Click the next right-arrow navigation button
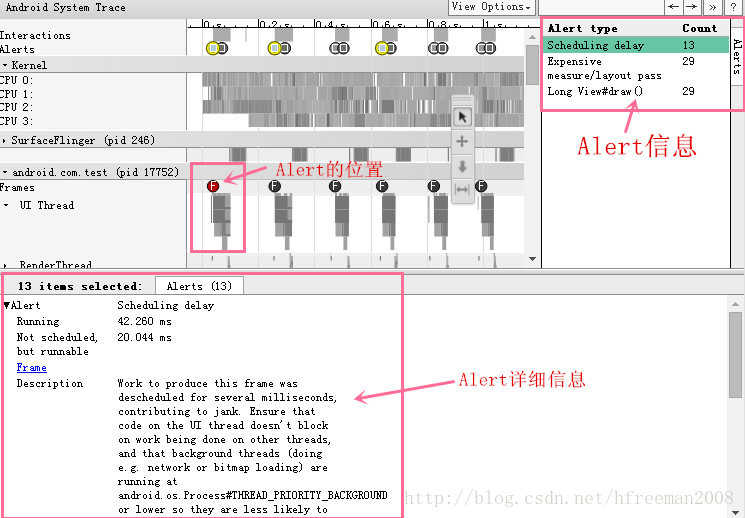This screenshot has width=745, height=518. (x=692, y=7)
